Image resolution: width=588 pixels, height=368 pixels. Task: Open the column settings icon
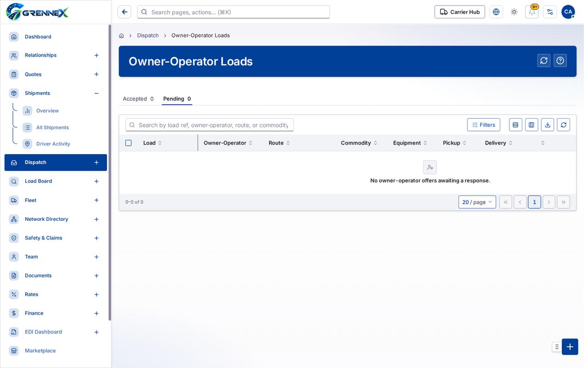[531, 125]
